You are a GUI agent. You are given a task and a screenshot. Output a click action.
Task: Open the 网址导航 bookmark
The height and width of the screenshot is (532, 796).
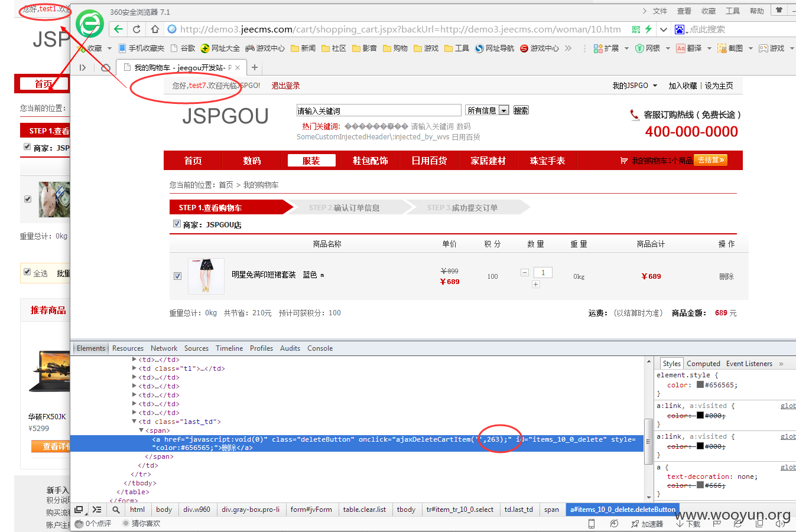click(x=494, y=48)
